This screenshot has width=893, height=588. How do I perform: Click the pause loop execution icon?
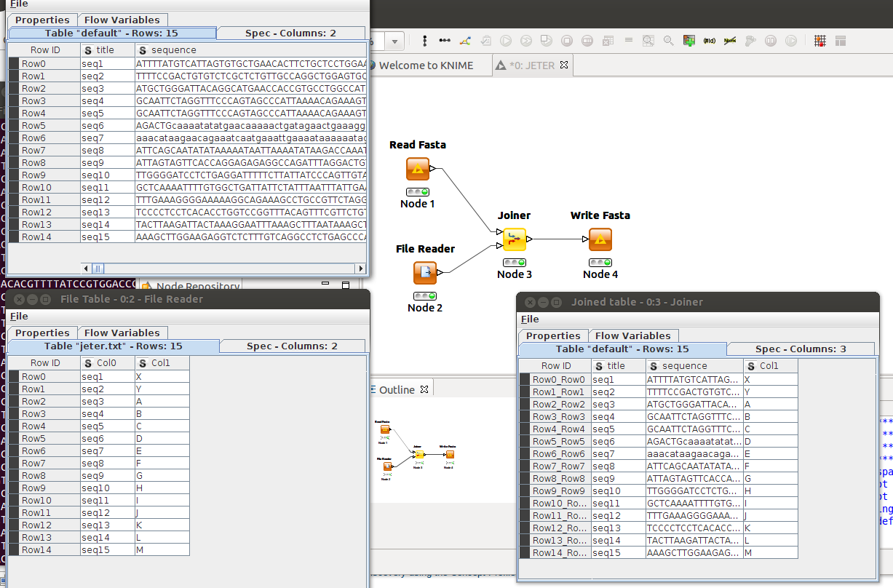click(x=771, y=40)
